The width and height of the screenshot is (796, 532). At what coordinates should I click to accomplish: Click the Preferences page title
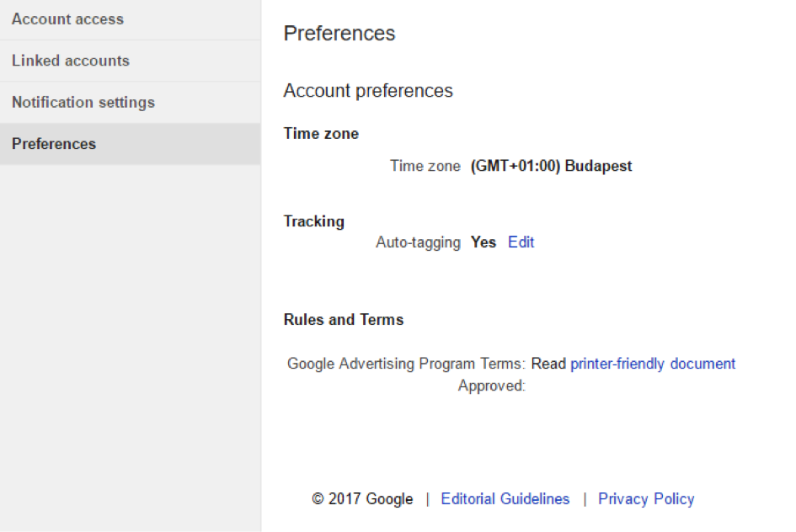click(x=339, y=34)
